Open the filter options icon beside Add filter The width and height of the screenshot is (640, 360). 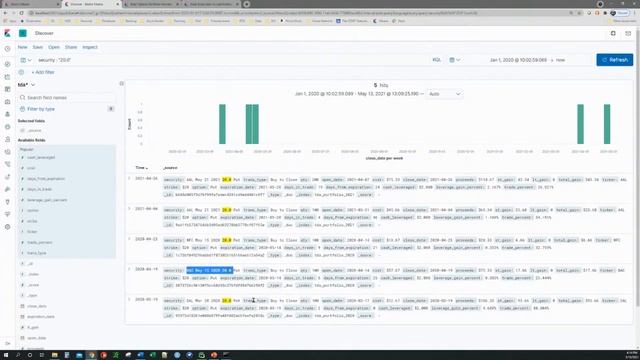click(21, 72)
